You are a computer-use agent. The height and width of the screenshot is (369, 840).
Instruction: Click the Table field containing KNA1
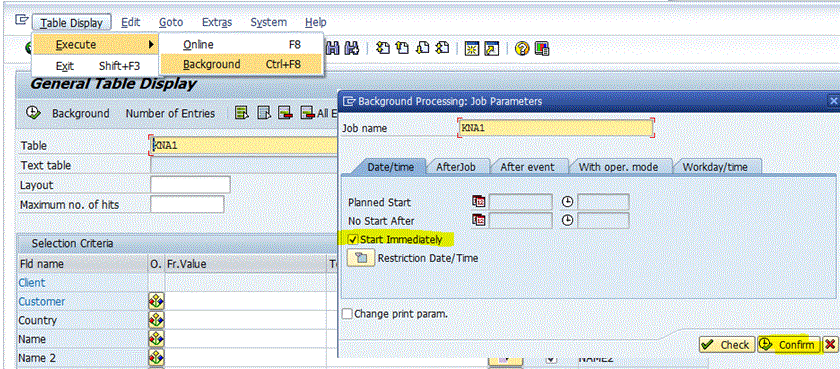(244, 145)
